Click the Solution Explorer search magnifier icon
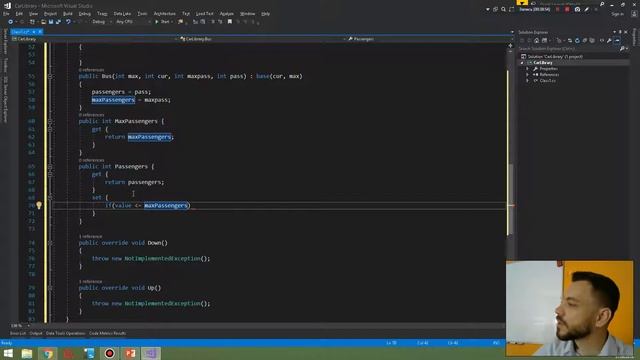Screen dimensions: 640x360 click(622, 49)
